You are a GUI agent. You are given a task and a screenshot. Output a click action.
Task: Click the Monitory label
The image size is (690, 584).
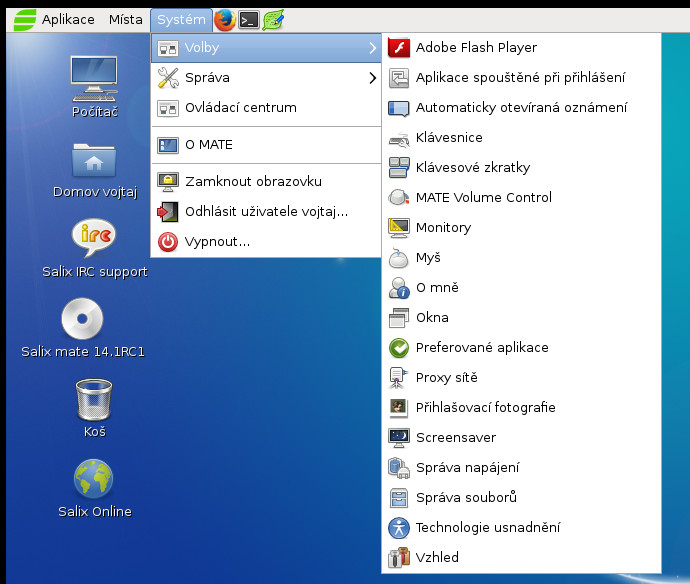click(x=444, y=228)
